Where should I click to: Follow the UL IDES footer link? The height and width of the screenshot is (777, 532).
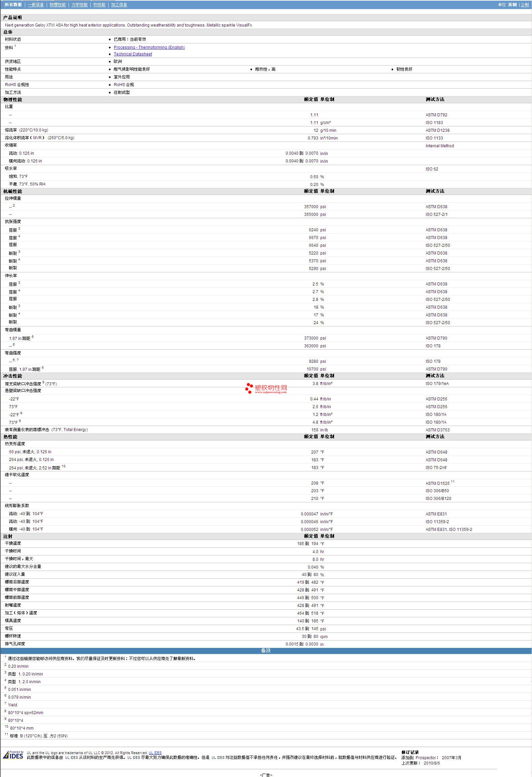click(155, 753)
